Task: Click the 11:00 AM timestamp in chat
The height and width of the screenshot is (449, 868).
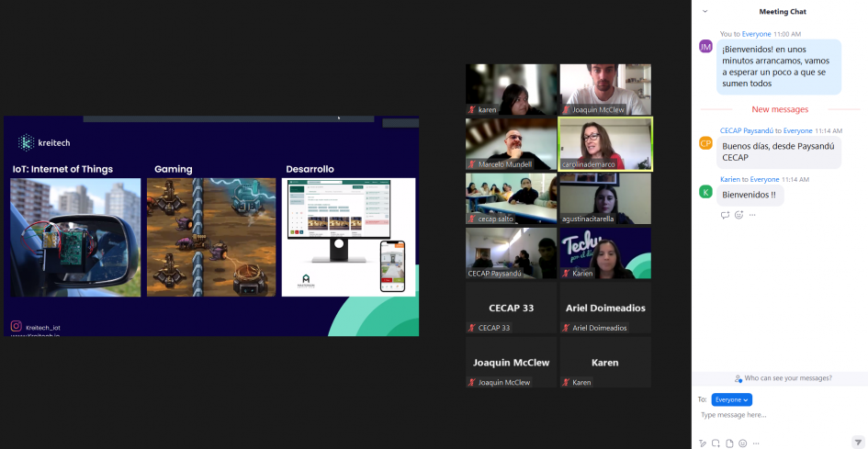Action: click(x=786, y=34)
